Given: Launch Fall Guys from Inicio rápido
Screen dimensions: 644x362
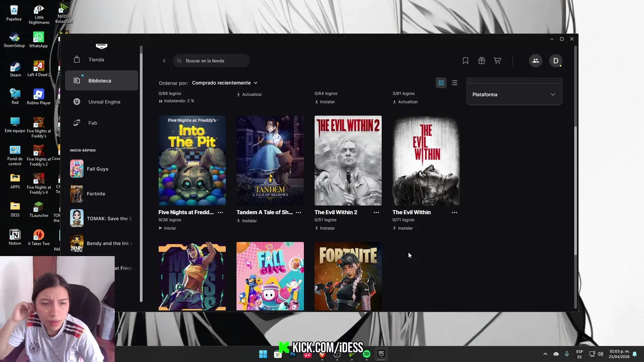Looking at the screenshot, I should click(x=101, y=169).
